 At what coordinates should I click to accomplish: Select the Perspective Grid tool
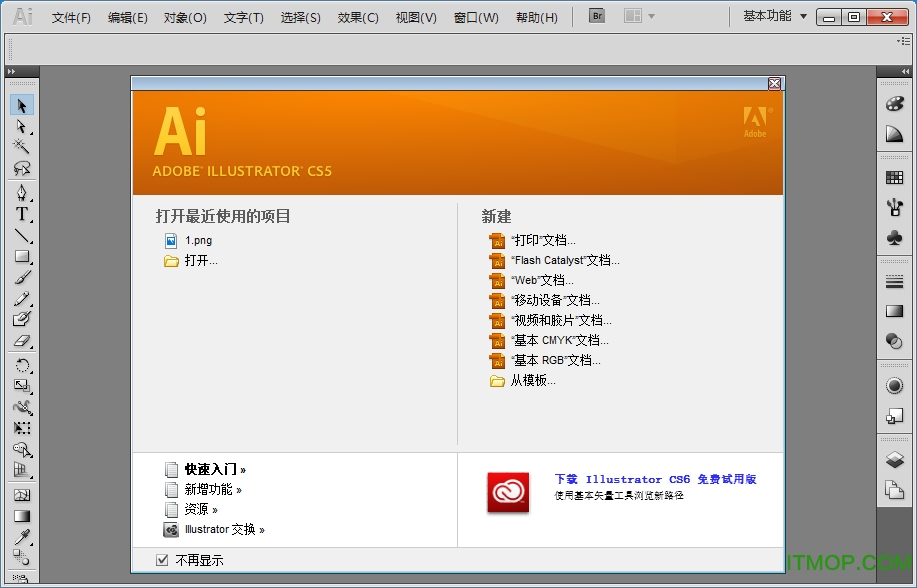coord(22,470)
